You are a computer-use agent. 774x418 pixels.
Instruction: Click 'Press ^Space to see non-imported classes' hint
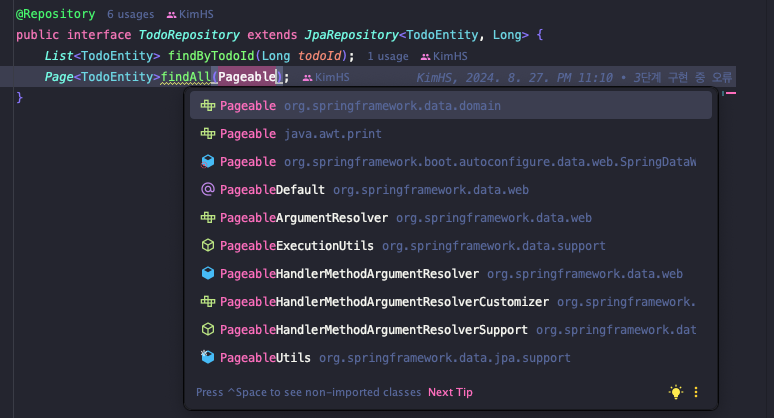pos(309,392)
